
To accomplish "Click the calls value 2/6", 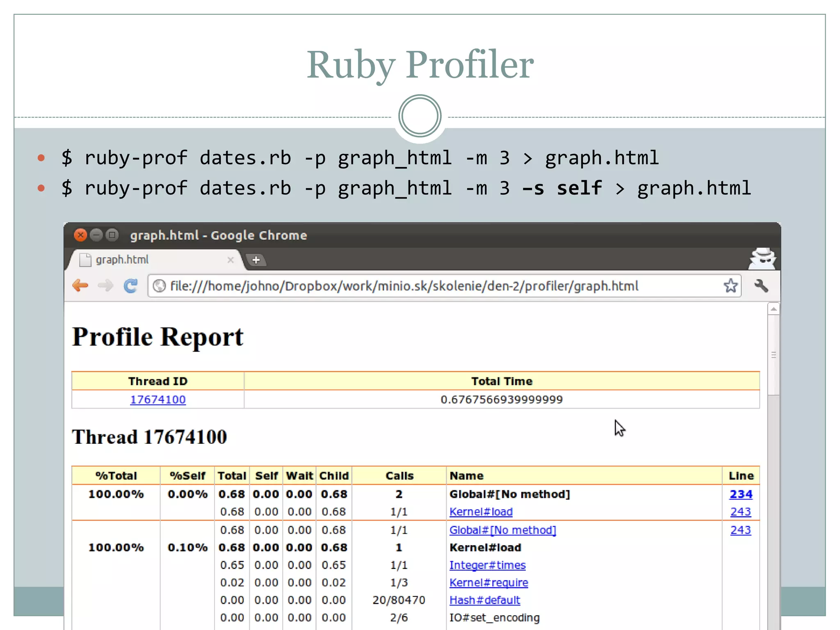I will click(399, 618).
